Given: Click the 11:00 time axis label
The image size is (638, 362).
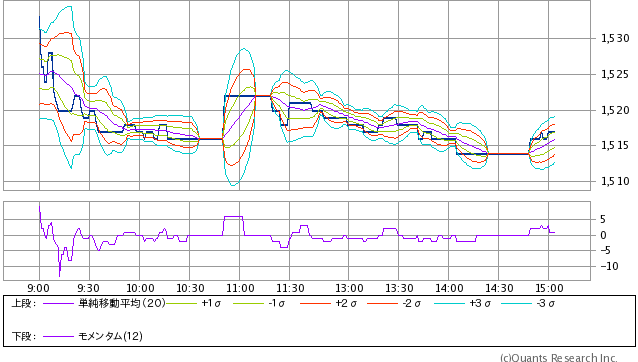Looking at the screenshot, I should [x=240, y=288].
